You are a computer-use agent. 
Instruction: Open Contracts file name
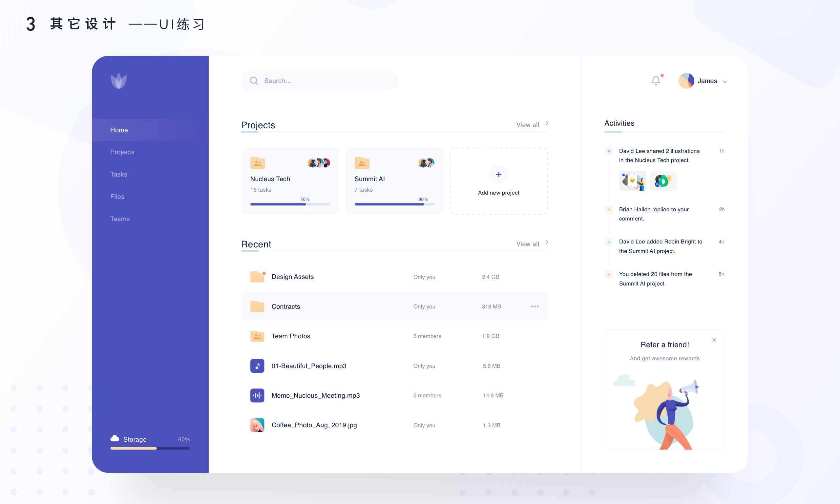285,307
